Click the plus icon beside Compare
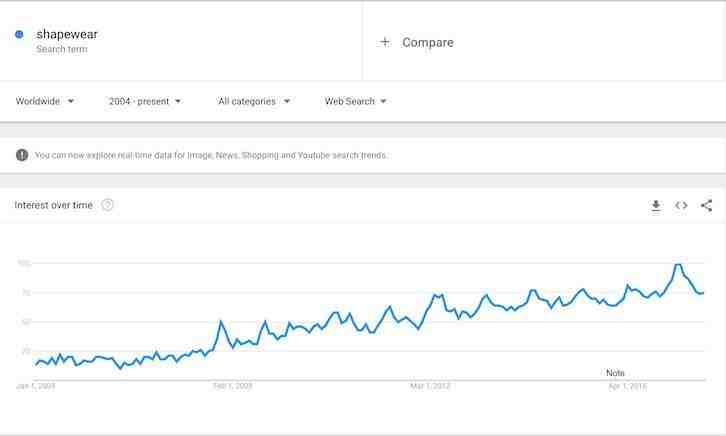Image resolution: width=726 pixels, height=436 pixels. pyautogui.click(x=385, y=42)
